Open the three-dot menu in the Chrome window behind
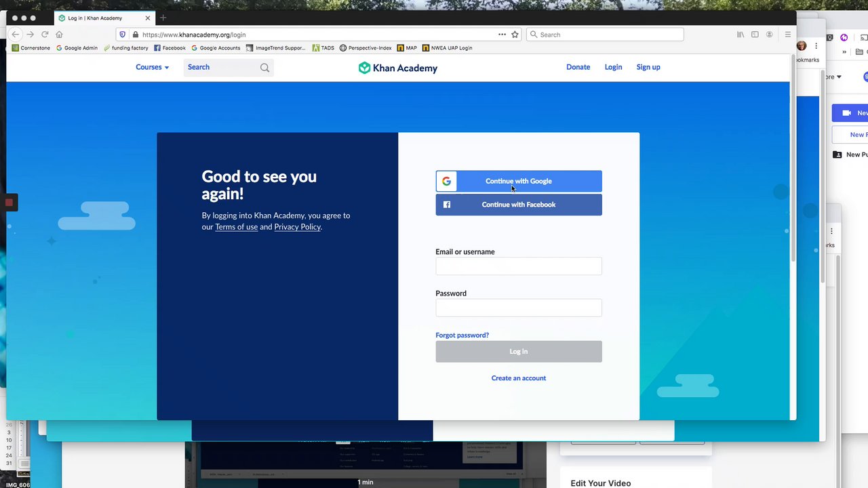The width and height of the screenshot is (868, 488). pos(816,46)
